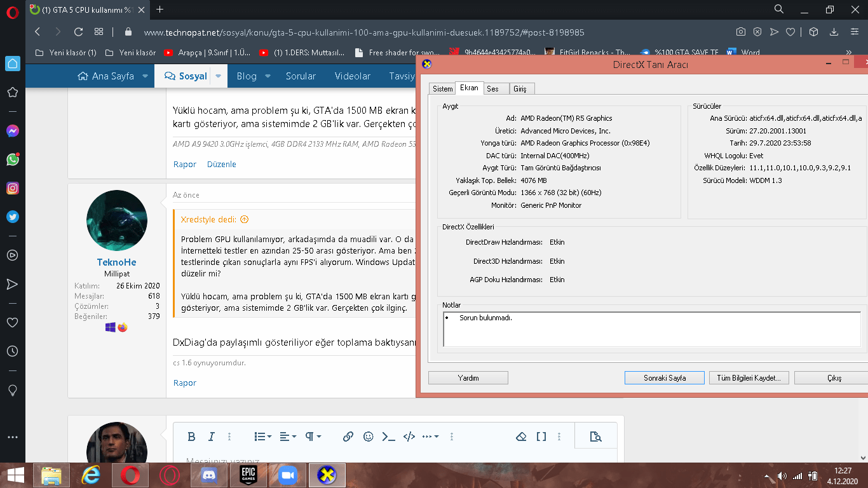Open WhatsApp from the Opera sidebar
The height and width of the screenshot is (488, 868).
click(12, 159)
